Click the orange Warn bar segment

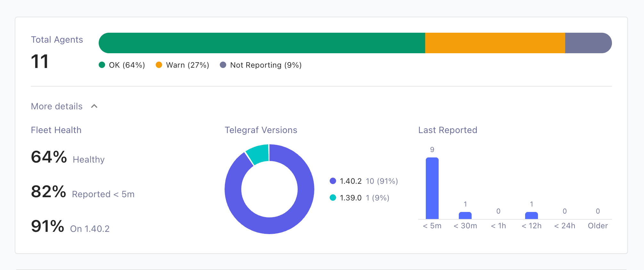[x=495, y=43]
